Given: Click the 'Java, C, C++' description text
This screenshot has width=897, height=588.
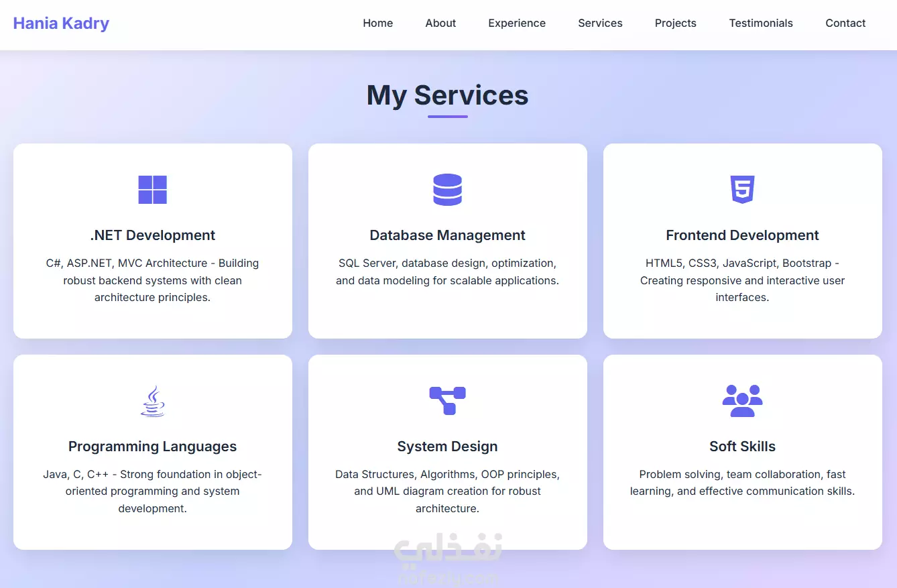Looking at the screenshot, I should pyautogui.click(x=152, y=491).
